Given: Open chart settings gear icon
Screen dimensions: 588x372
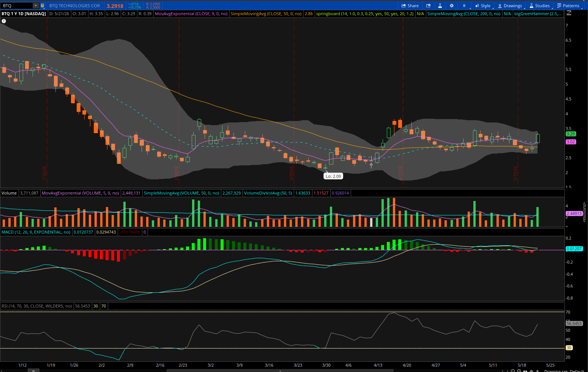Looking at the screenshot, I should (452, 6).
